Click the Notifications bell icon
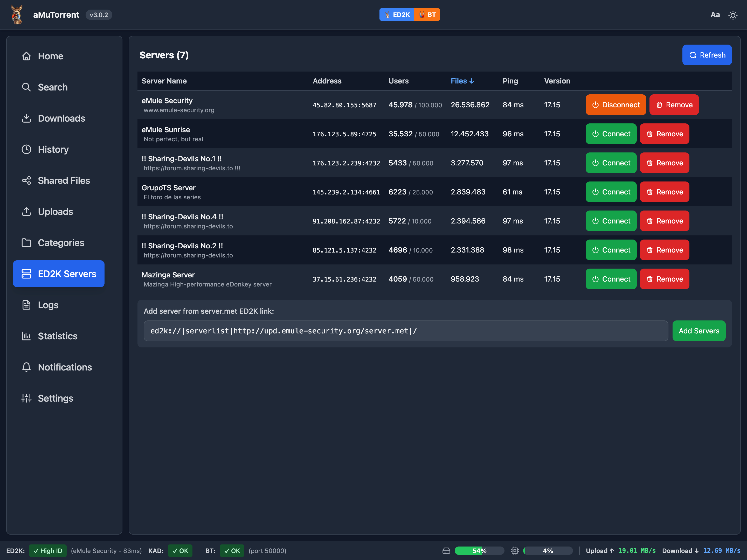Image resolution: width=747 pixels, height=560 pixels. pyautogui.click(x=26, y=367)
